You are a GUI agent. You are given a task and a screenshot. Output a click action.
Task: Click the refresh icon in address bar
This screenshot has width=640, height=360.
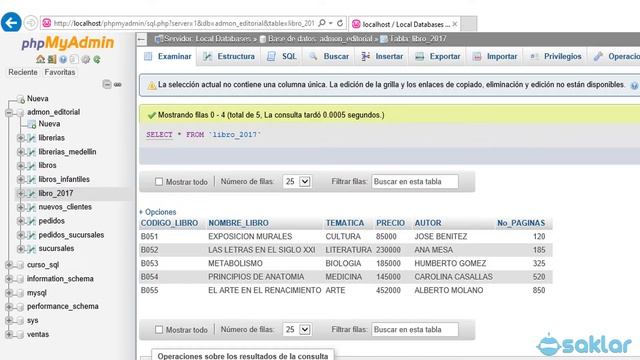tap(340, 23)
